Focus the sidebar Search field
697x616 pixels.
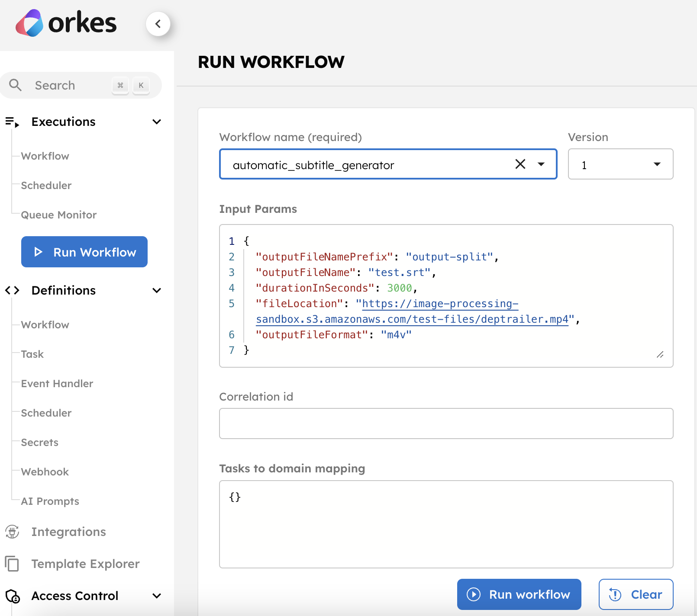[81, 85]
